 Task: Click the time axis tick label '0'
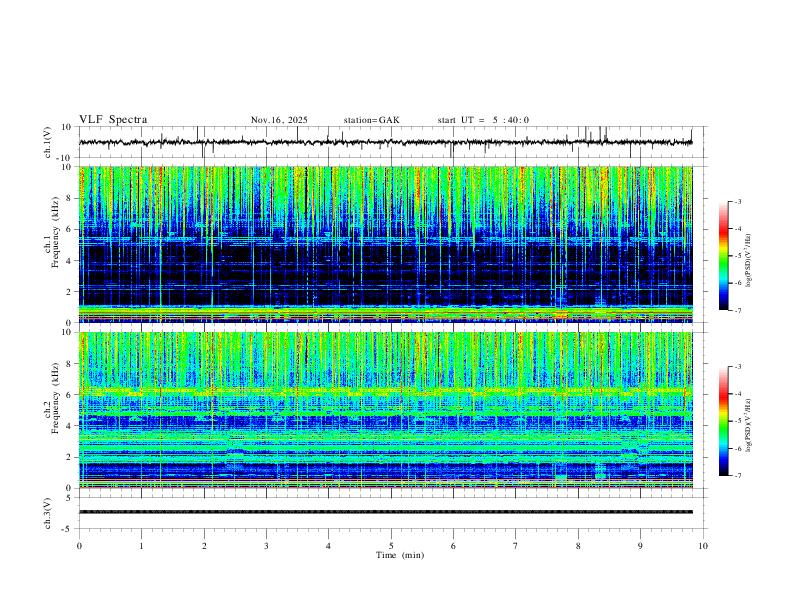[79, 546]
